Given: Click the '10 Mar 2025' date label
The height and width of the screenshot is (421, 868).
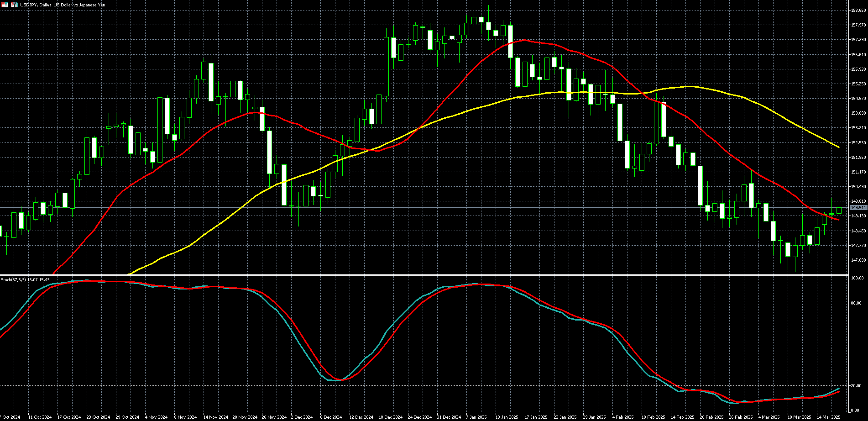Looking at the screenshot, I should point(799,417).
